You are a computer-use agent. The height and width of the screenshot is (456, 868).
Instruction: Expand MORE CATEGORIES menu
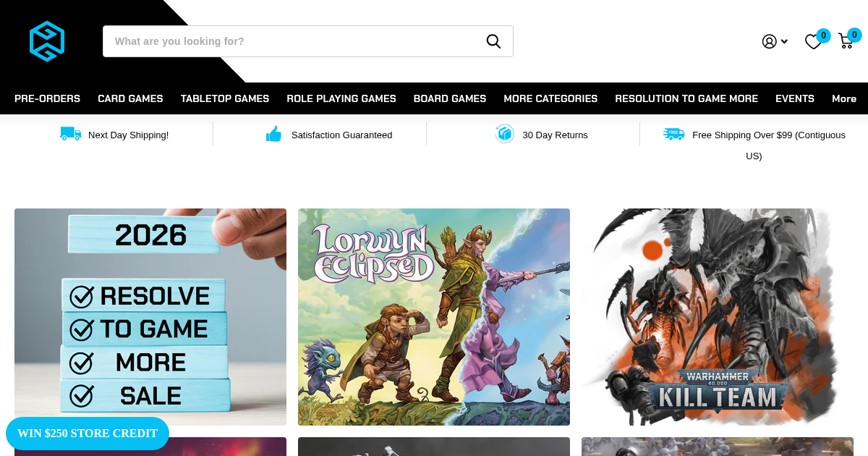tap(550, 98)
